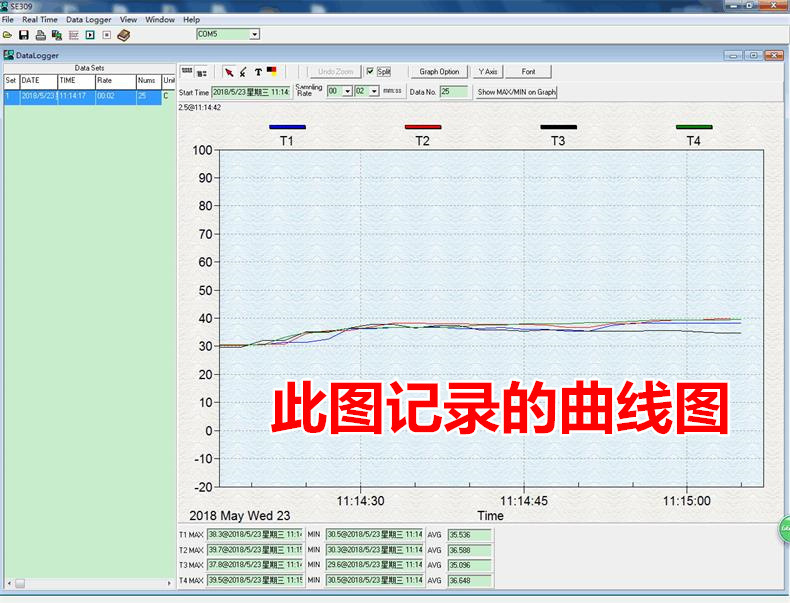
Task: Click the T2 AVG value 36.588
Action: click(x=469, y=550)
